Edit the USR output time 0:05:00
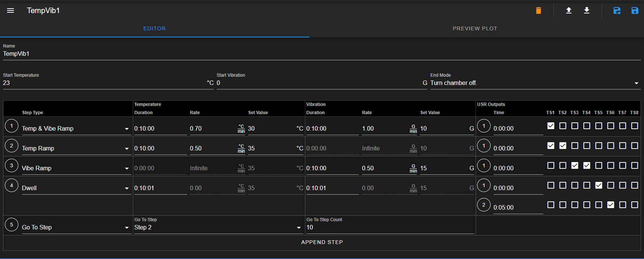This screenshot has width=644, height=259. pyautogui.click(x=518, y=207)
